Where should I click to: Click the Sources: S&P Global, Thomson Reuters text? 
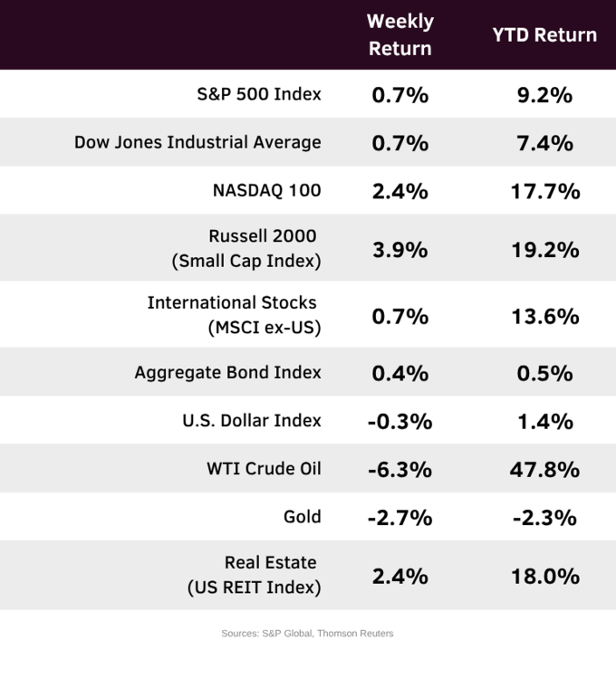pyautogui.click(x=307, y=633)
